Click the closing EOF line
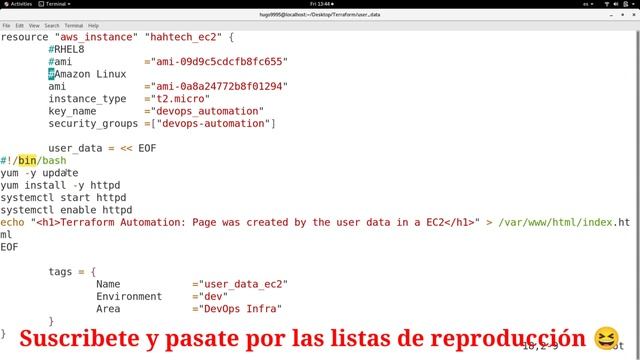Viewport: 640px width, 360px height. point(9,247)
